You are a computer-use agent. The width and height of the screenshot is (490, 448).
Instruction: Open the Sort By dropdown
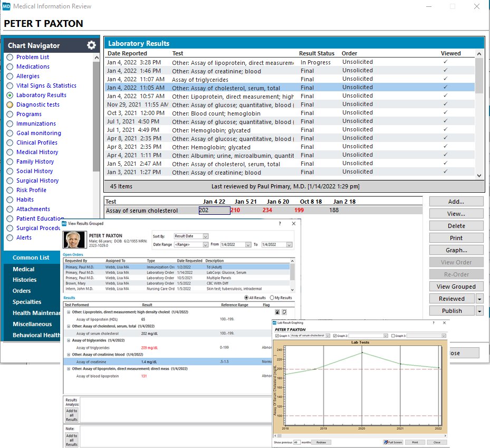206,236
